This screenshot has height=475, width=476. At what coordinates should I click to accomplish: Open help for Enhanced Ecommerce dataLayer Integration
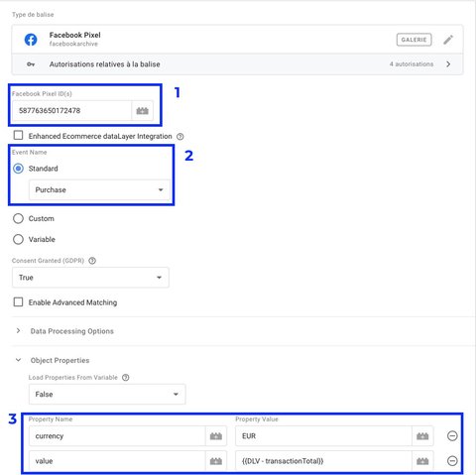tap(180, 136)
